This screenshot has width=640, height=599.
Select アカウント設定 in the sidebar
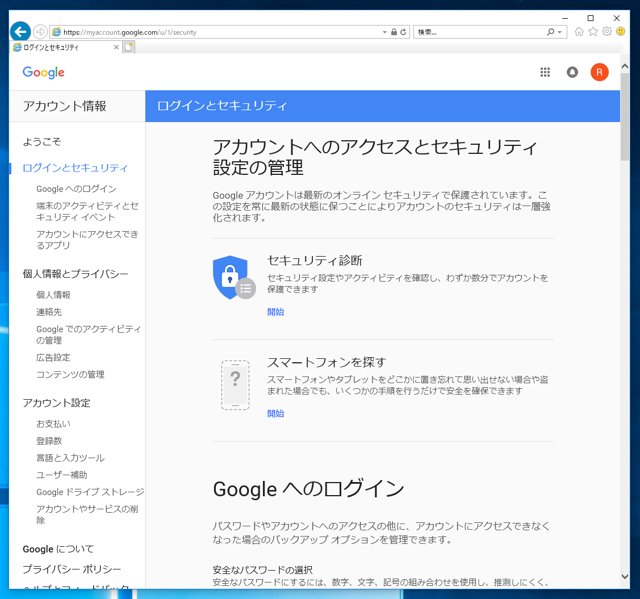[x=56, y=403]
